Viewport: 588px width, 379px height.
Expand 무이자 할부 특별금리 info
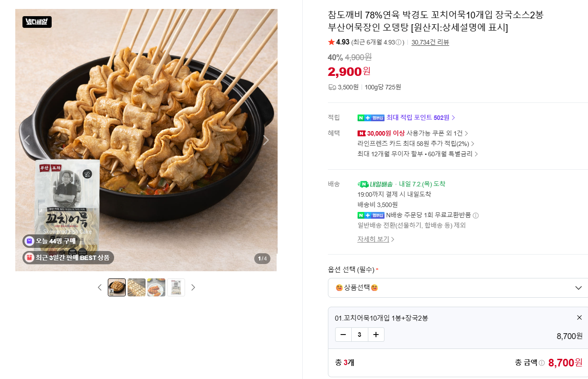[418, 154]
